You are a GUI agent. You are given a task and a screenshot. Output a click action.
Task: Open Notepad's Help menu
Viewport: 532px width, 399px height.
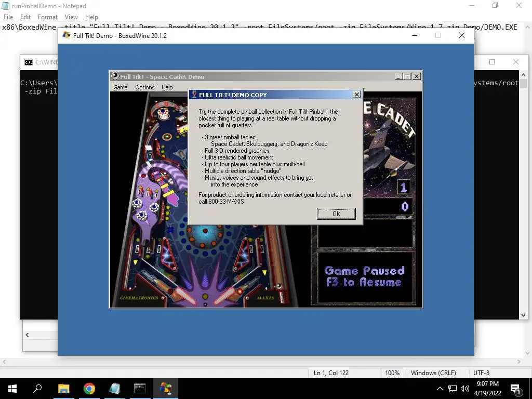coord(91,17)
